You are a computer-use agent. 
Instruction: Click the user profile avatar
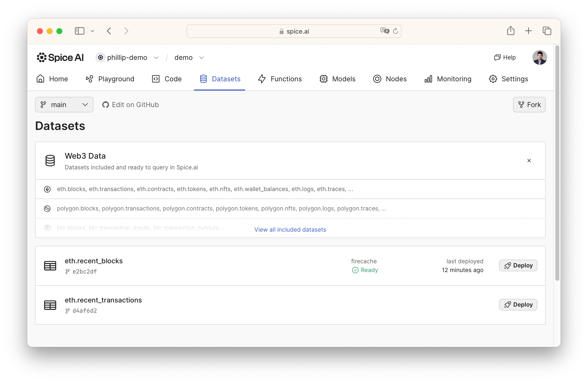[539, 57]
